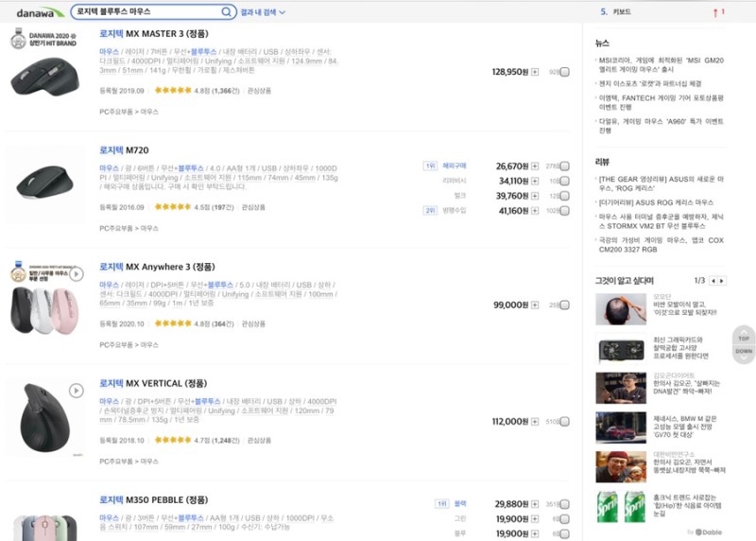Image resolution: width=756 pixels, height=541 pixels.
Task: Check the box for 34,110원 M720 option
Action: pos(564,181)
